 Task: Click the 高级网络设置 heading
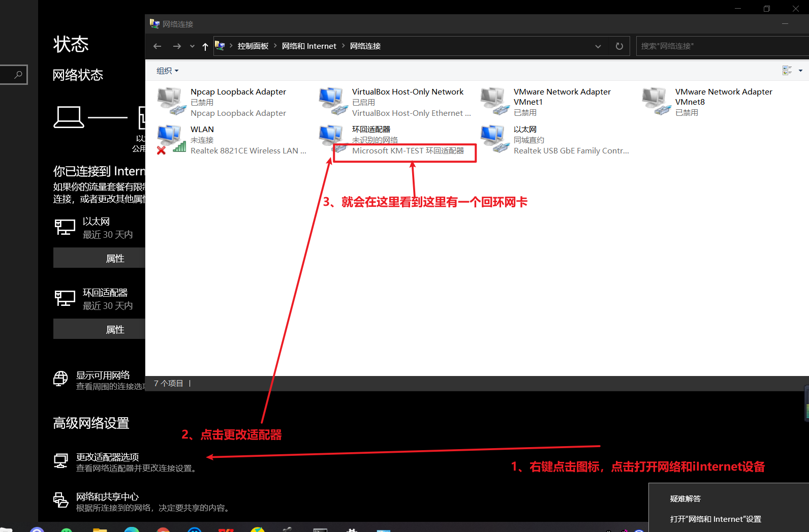click(x=91, y=423)
